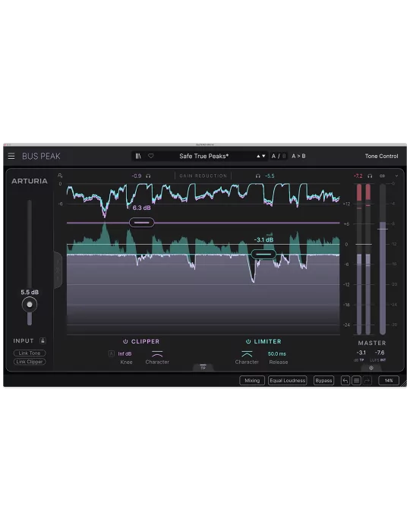This screenshot has width=410, height=532.
Task: Click the resize corner grip
Action: 404,383
